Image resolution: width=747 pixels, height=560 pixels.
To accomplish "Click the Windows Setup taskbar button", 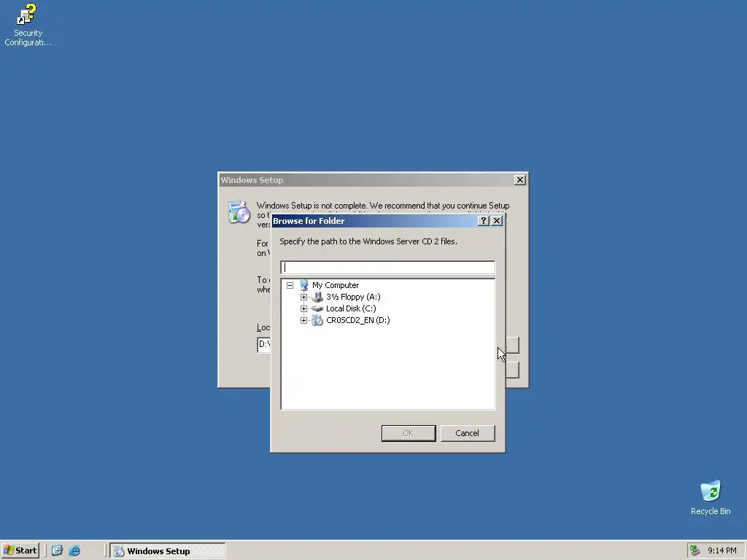I will click(168, 551).
